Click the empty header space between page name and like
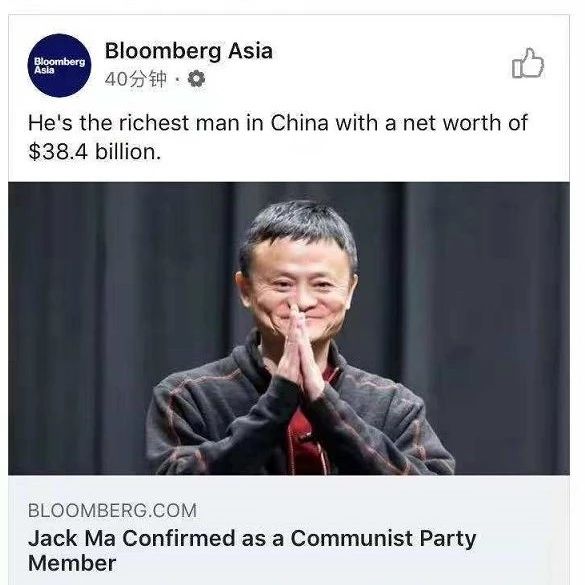Screen dimensions: 585x585 point(392,63)
